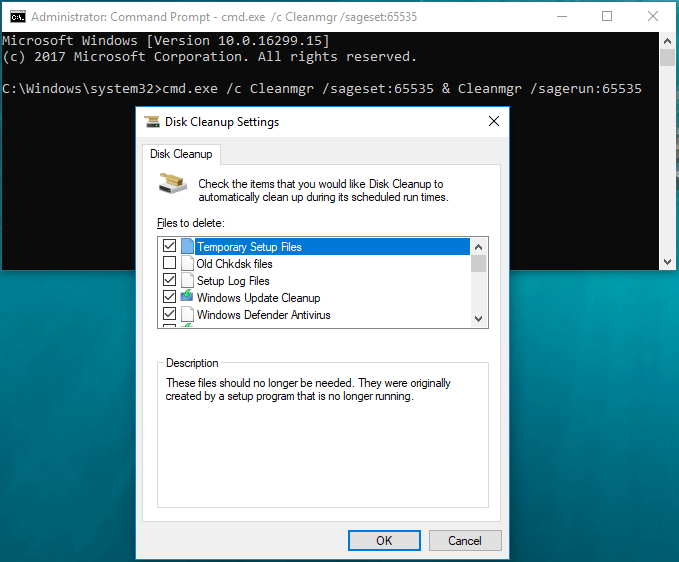The width and height of the screenshot is (679, 562).
Task: Click the Microsoft Windows version line
Action: tap(165, 41)
